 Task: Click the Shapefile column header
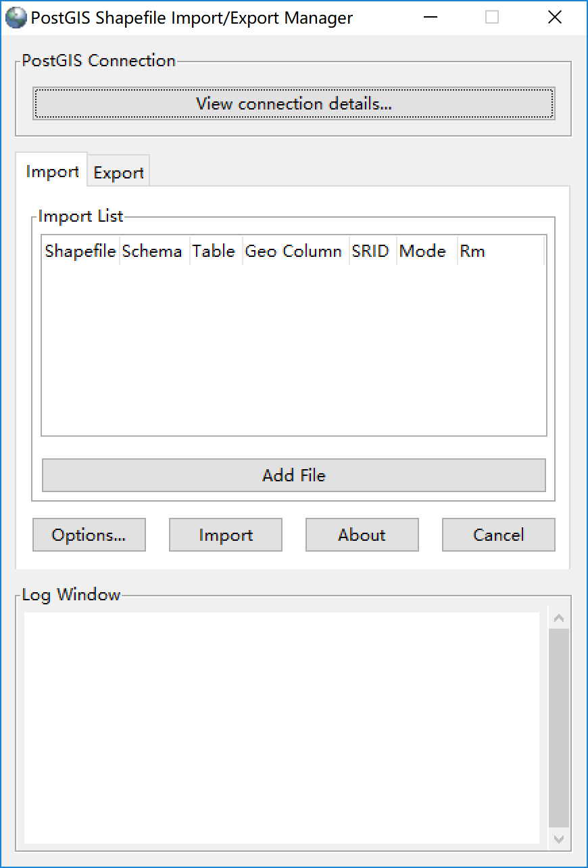(80, 251)
